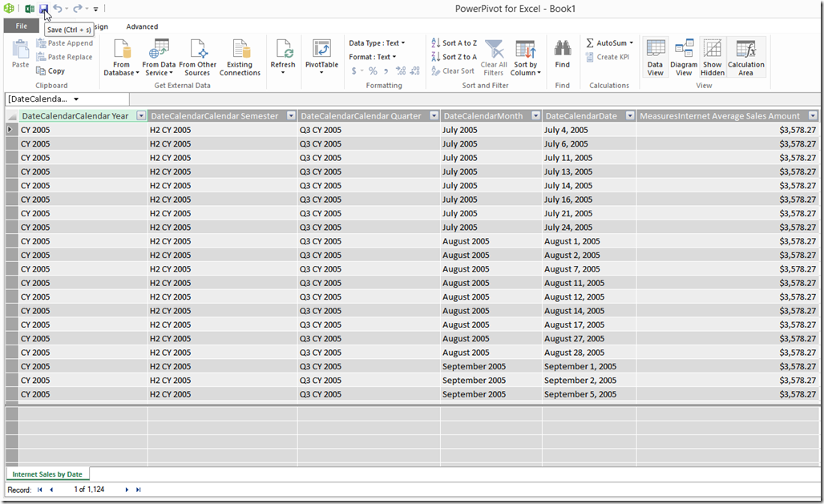Open filter for DateCalendarCalendar Quarter column
The height and width of the screenshot is (504, 824).
click(434, 115)
